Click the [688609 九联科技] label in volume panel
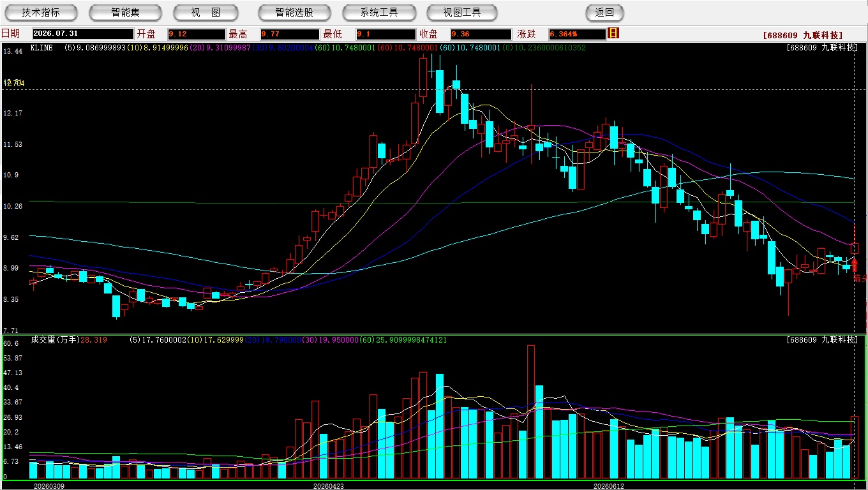The height and width of the screenshot is (490, 868). click(822, 340)
